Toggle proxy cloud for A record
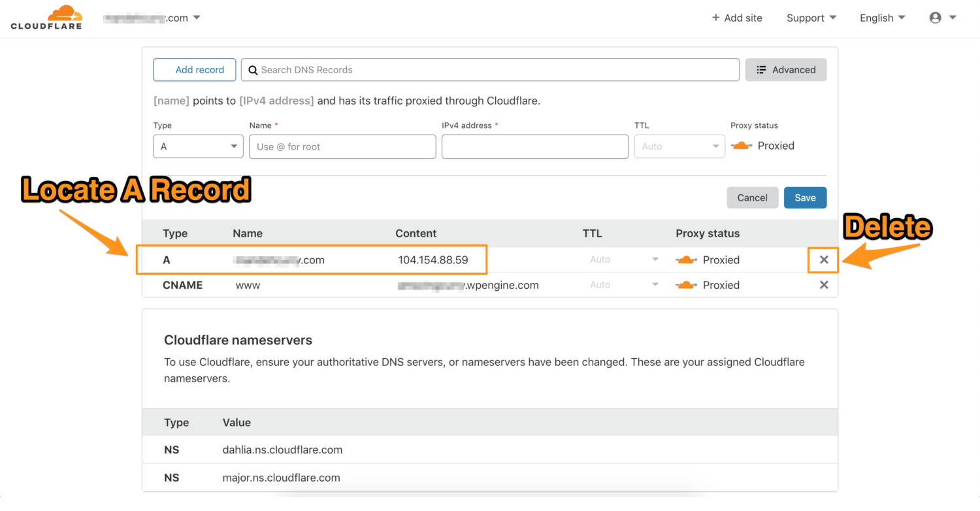The width and height of the screenshot is (980, 511). tap(686, 260)
